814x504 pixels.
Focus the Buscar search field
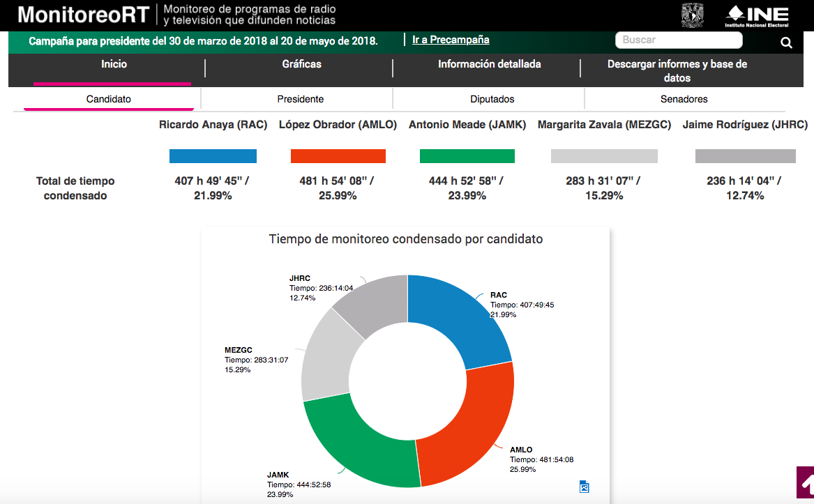[679, 40]
